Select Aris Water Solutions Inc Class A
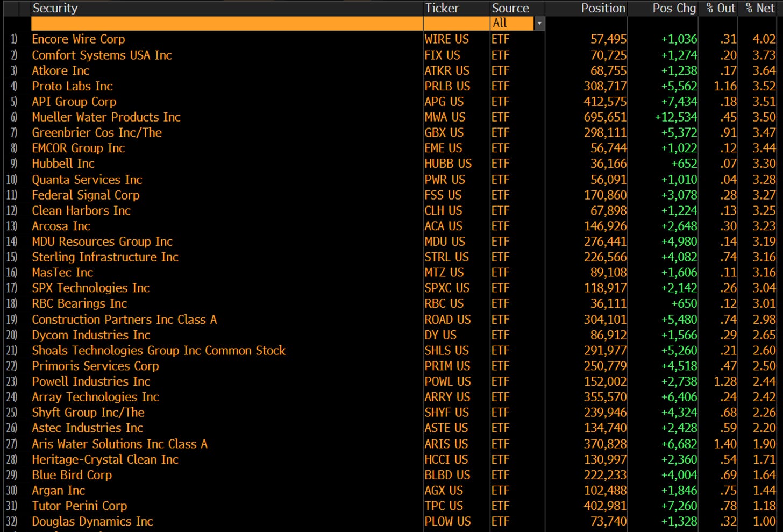 (119, 444)
